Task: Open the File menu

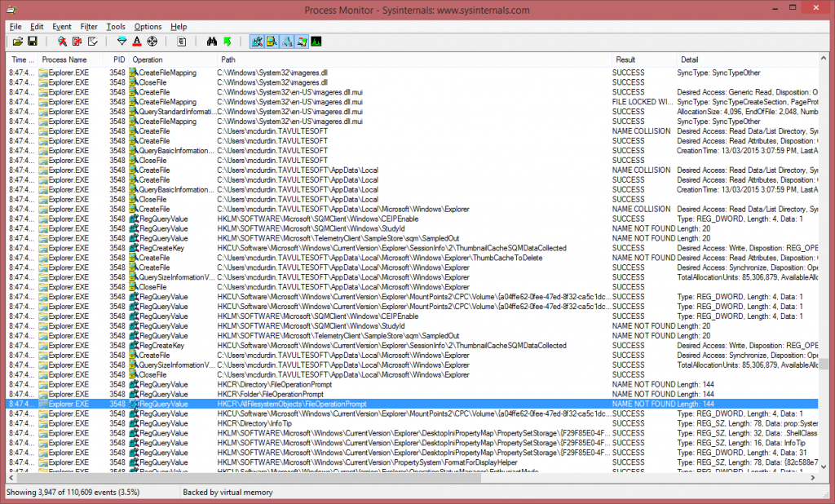Action: [x=15, y=27]
